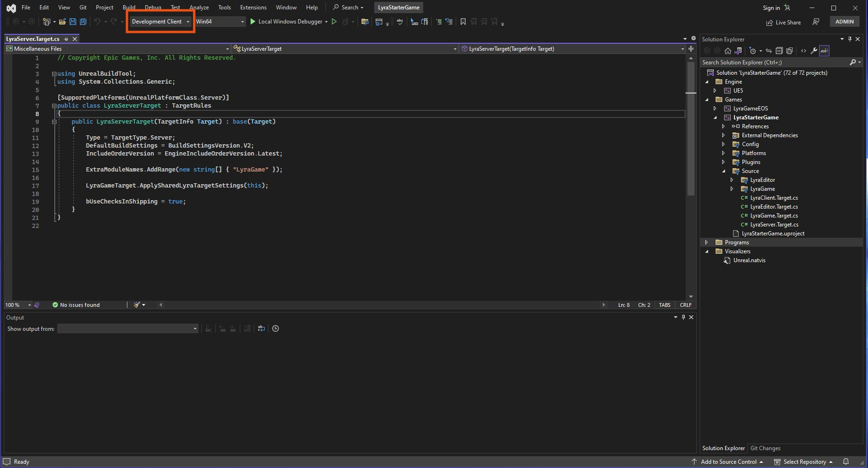Open the Build menu
Viewport: 868px width, 468px height.
click(x=129, y=8)
